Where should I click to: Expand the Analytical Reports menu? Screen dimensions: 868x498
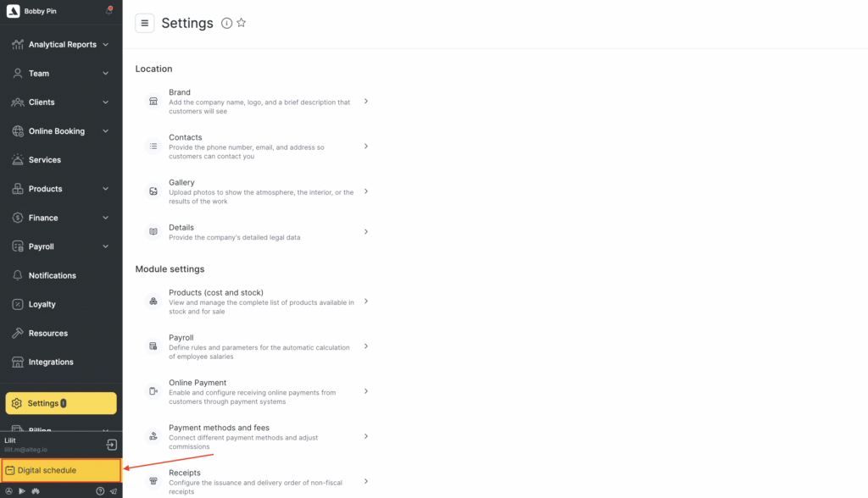(61, 44)
